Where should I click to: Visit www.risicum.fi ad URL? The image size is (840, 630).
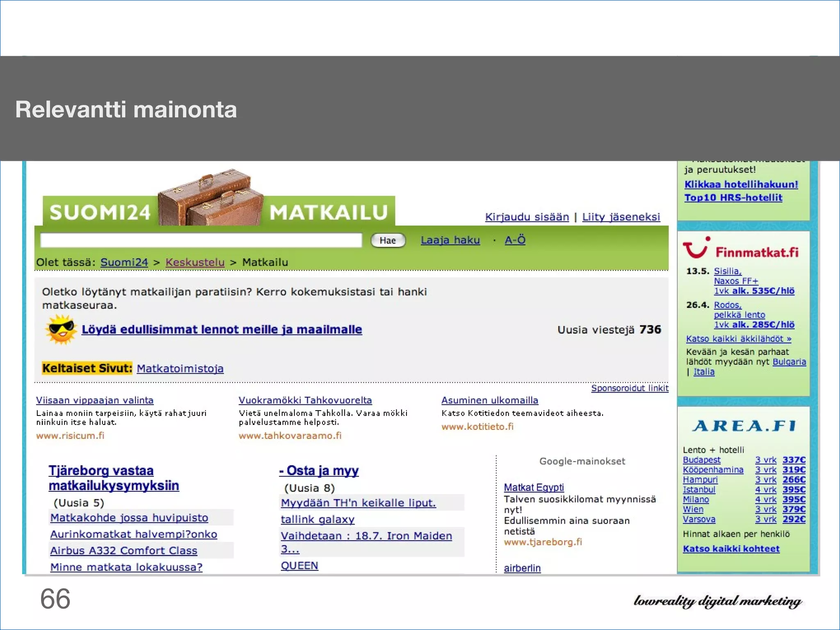click(70, 436)
